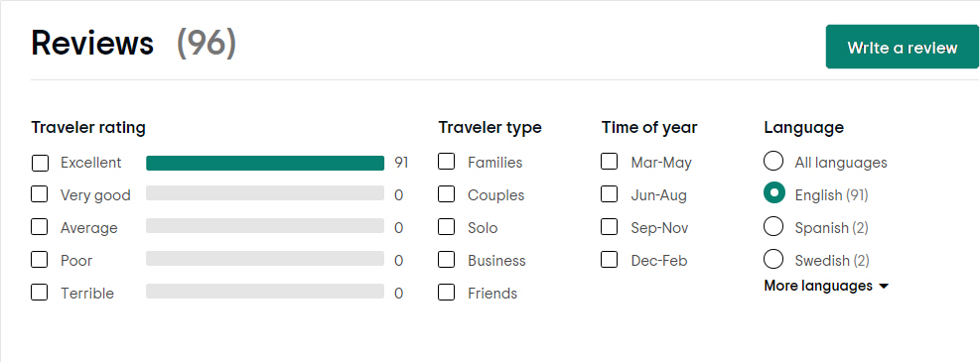Select the Spanish (2) language option
Image resolution: width=980 pixels, height=362 pixels.
[773, 226]
